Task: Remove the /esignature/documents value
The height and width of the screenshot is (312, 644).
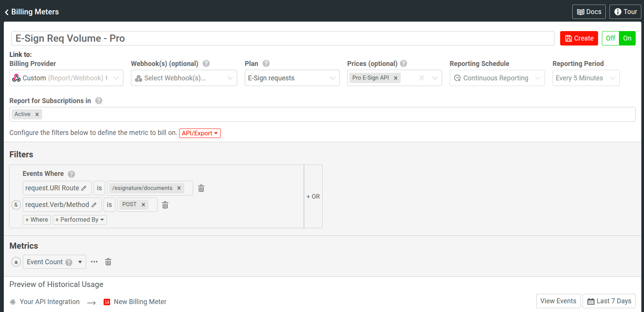Action: [x=179, y=188]
